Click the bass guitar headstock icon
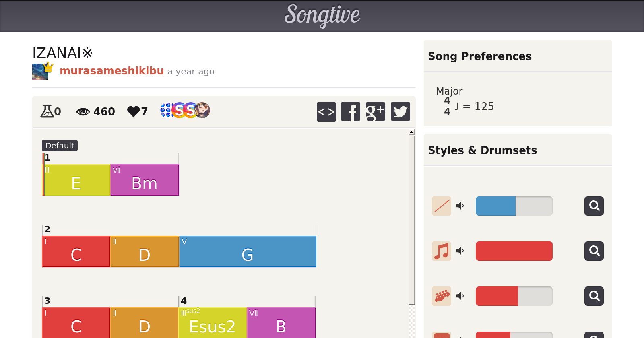The width and height of the screenshot is (644, 338). click(442, 296)
